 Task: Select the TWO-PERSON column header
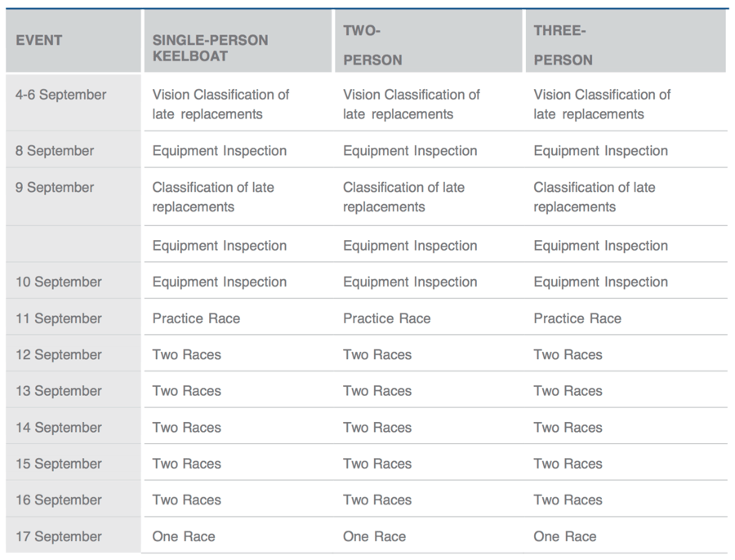tap(372, 45)
